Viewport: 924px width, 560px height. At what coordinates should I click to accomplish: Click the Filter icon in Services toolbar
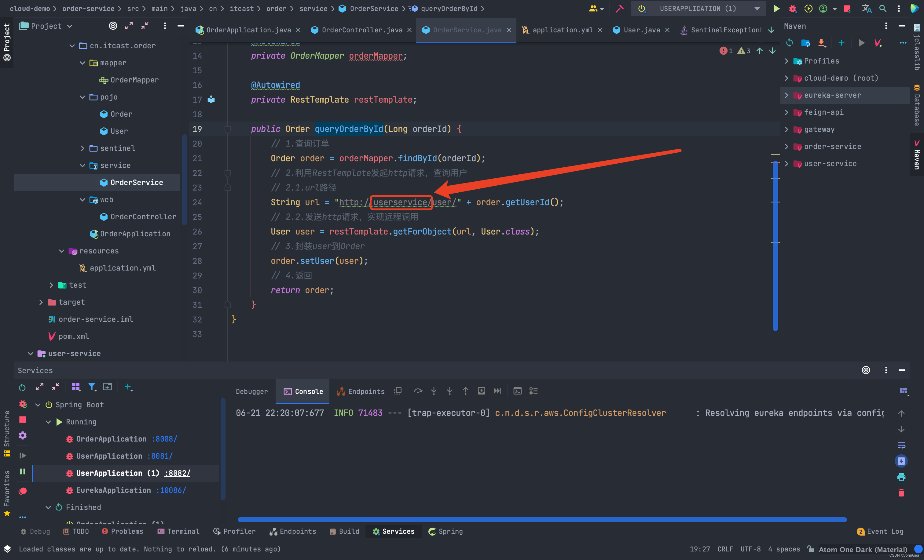(92, 387)
